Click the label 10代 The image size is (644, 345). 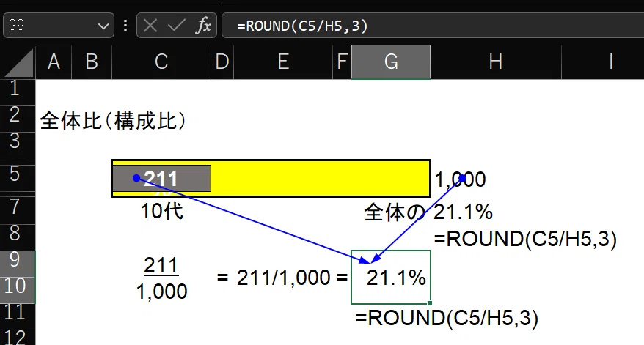[161, 211]
